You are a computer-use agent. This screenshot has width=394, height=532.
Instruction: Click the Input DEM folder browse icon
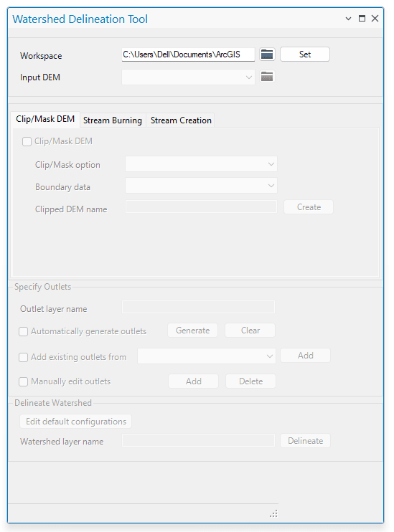(267, 77)
